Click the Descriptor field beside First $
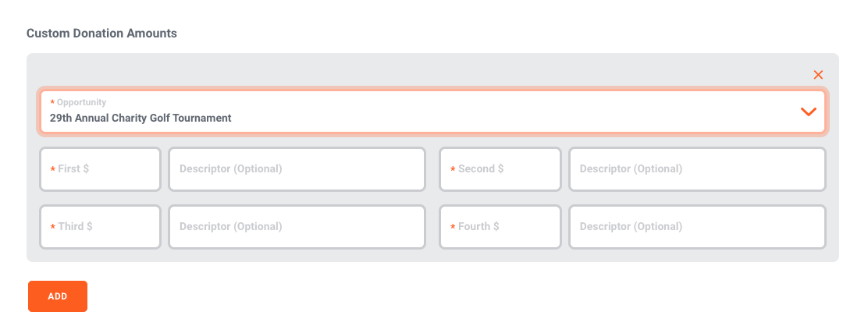The height and width of the screenshot is (333, 868). (x=297, y=169)
